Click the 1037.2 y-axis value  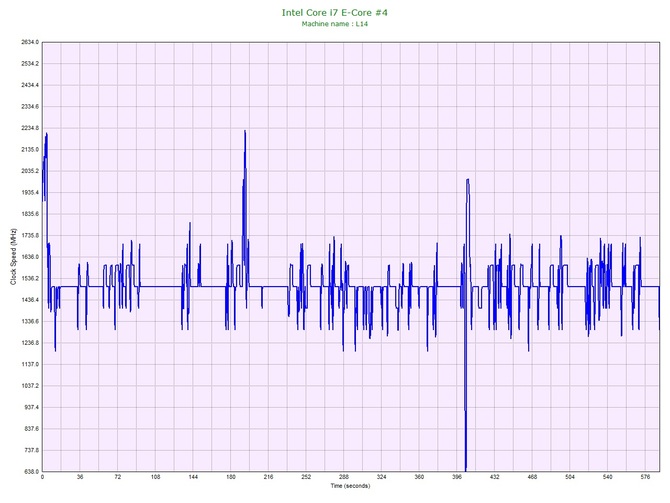[x=30, y=386]
